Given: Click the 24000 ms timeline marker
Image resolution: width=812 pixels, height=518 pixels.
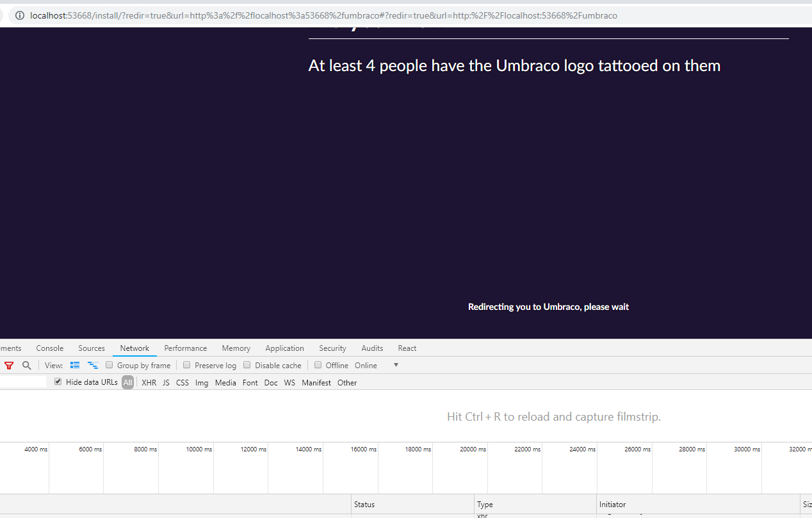Looking at the screenshot, I should click(582, 449).
